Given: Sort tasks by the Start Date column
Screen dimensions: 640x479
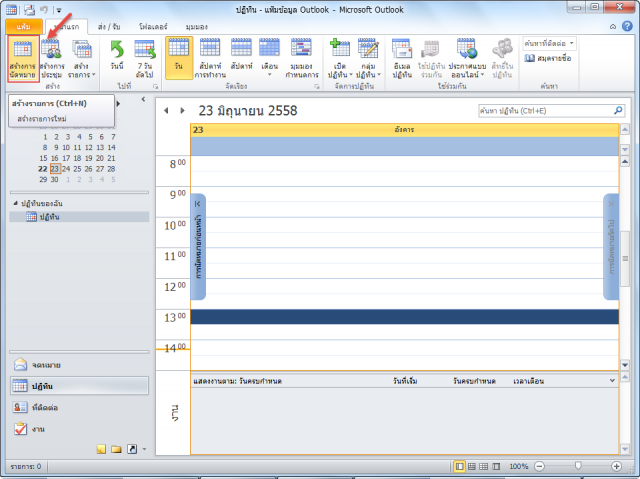Looking at the screenshot, I should point(405,381).
